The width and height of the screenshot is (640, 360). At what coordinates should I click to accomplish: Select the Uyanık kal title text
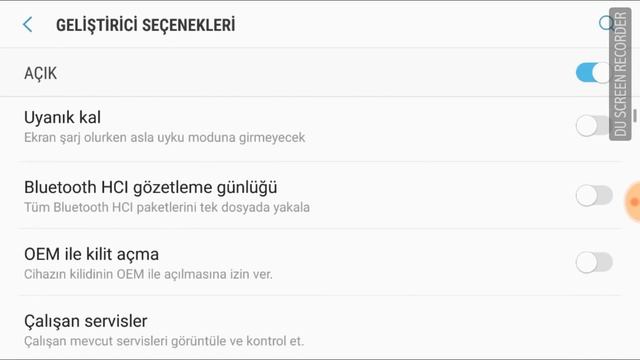point(62,118)
